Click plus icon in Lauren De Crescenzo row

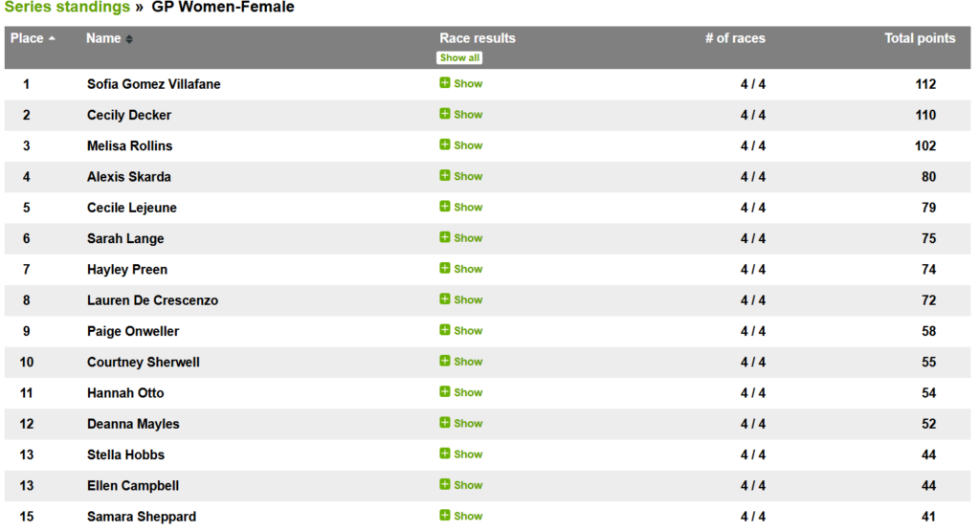point(445,299)
